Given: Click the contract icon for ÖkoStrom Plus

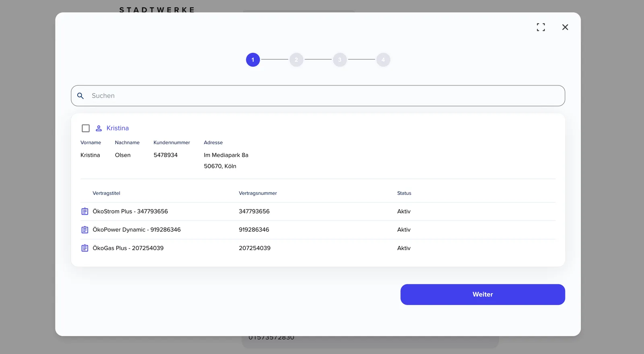Looking at the screenshot, I should [x=85, y=211].
